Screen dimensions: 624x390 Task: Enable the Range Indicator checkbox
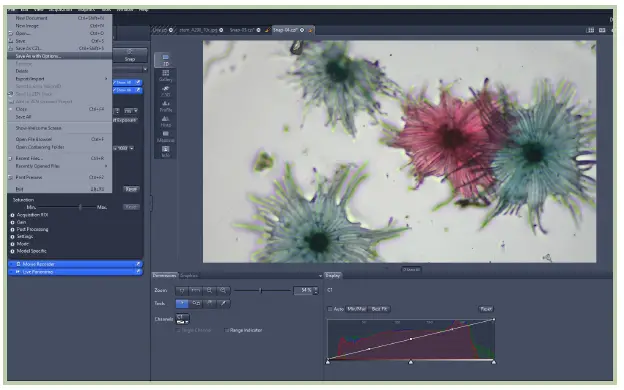[227, 330]
